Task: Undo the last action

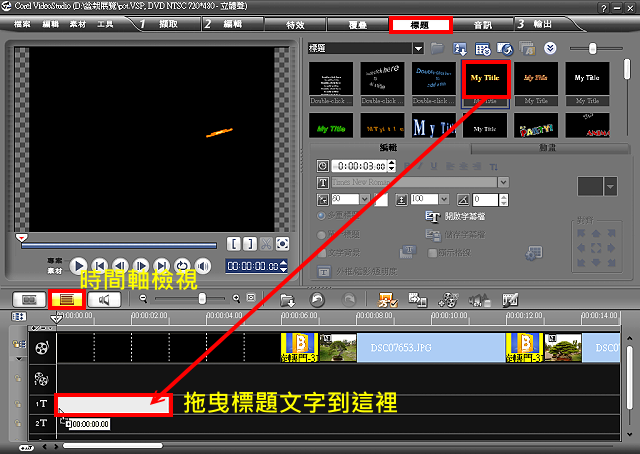Action: coord(317,300)
